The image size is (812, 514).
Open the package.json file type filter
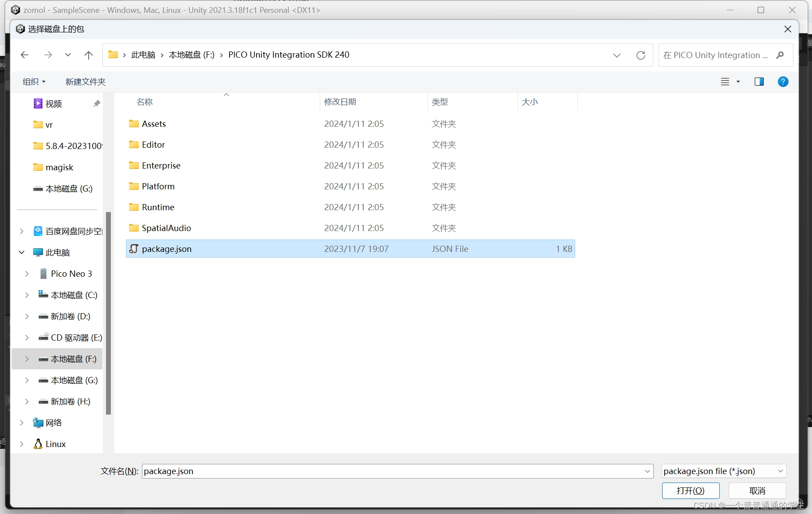click(x=724, y=471)
